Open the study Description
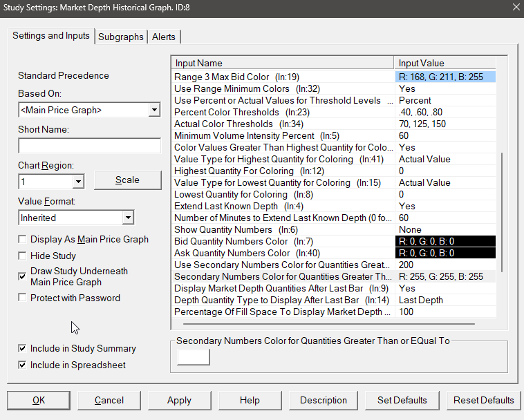 pos(323,400)
